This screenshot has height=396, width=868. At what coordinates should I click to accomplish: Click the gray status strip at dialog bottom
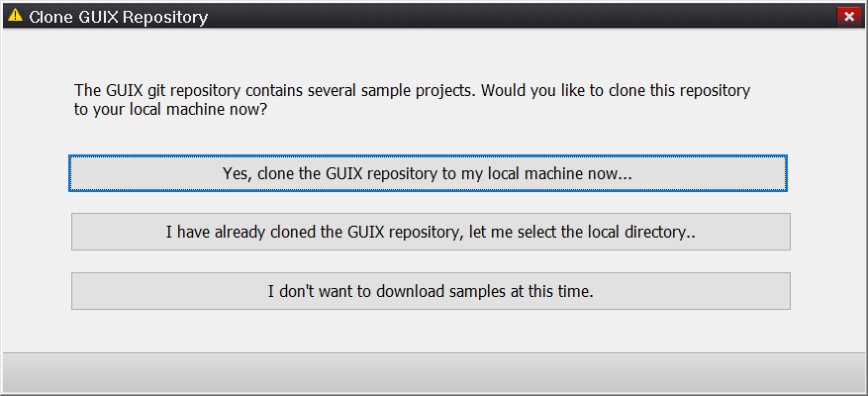[434, 372]
